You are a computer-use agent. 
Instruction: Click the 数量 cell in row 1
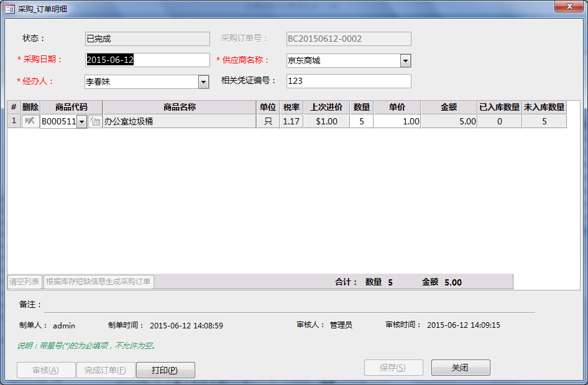(362, 121)
